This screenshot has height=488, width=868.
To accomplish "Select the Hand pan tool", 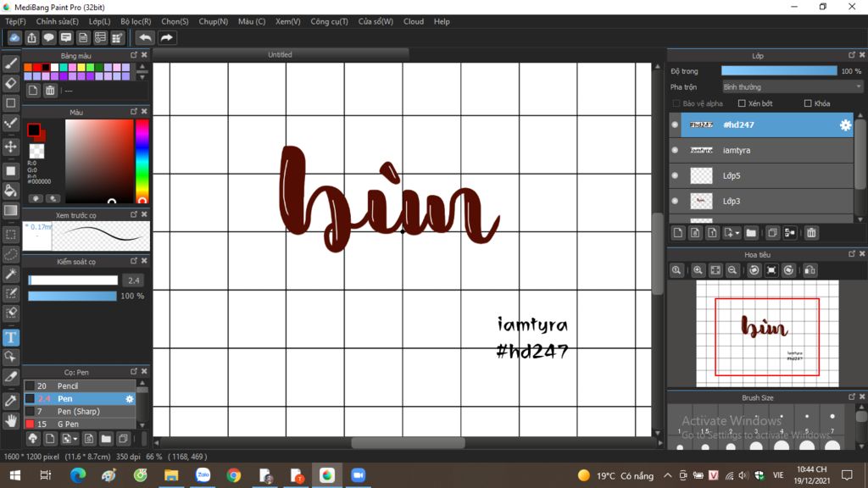I will [10, 422].
